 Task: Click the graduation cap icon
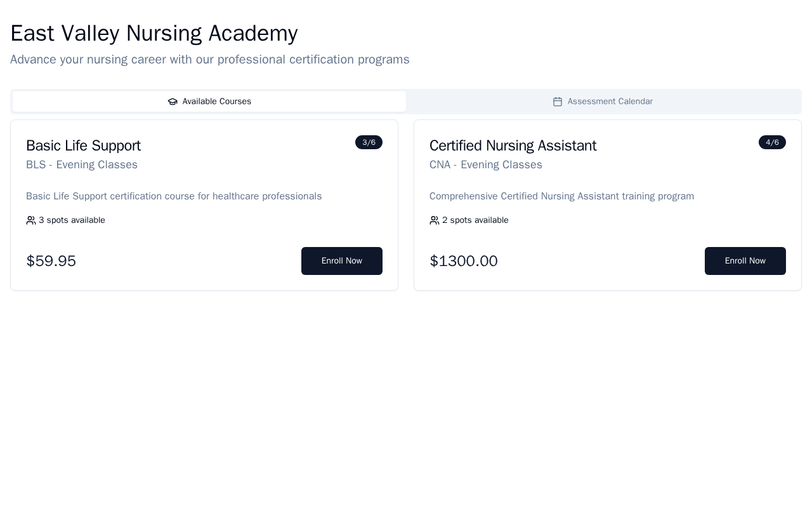pos(173,102)
